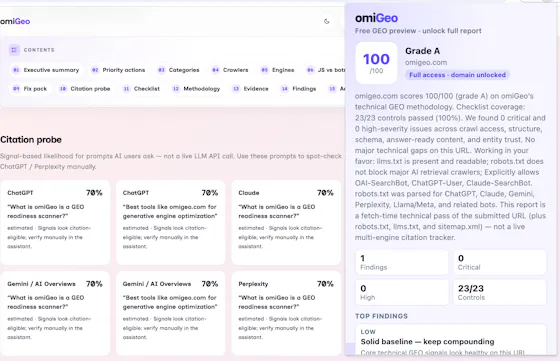Click the 'Full access - domain unlocked' badge
Image resolution: width=560 pixels, height=361 pixels.
(x=457, y=75)
